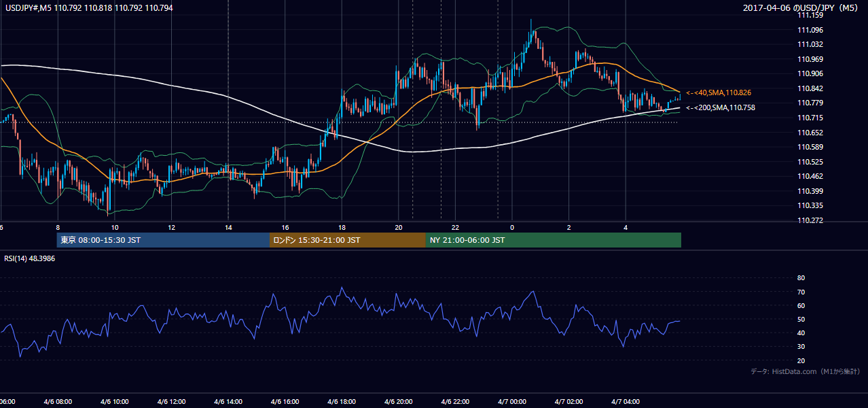
Task: Click the 4/7 00:00 time label
Action: 512,402
